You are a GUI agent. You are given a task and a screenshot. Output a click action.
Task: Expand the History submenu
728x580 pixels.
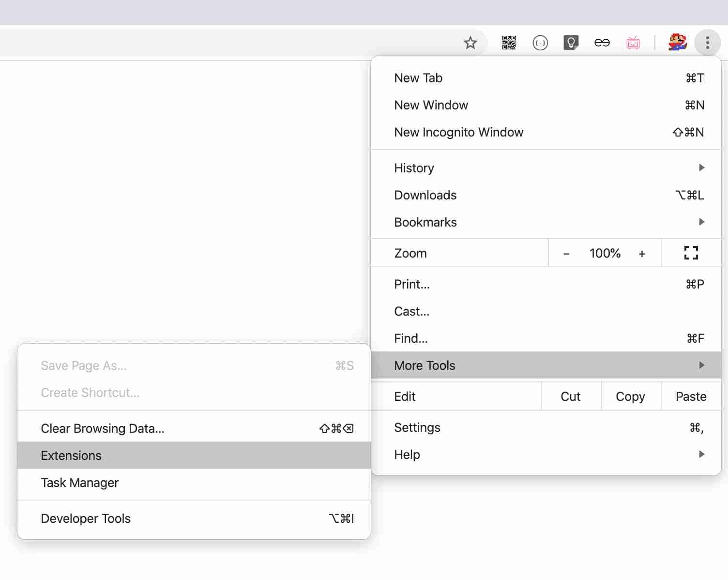546,168
